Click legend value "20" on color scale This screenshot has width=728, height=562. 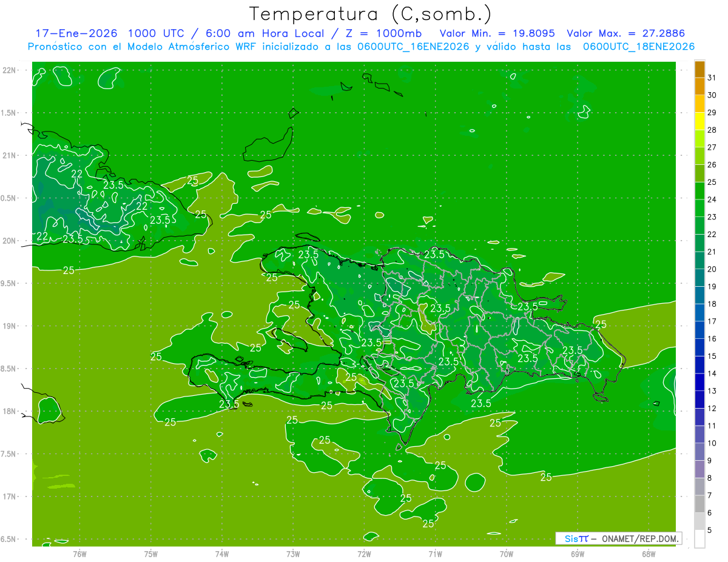[712, 269]
